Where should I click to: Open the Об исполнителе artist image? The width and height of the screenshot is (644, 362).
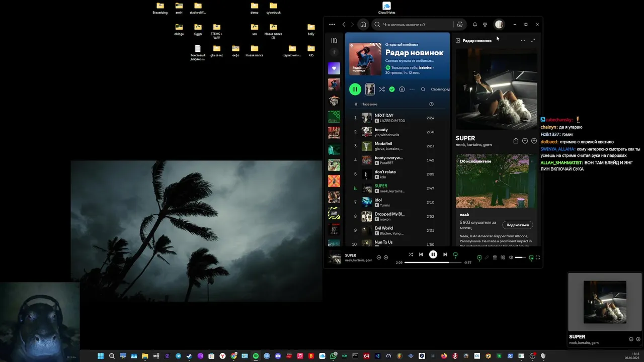pyautogui.click(x=496, y=181)
